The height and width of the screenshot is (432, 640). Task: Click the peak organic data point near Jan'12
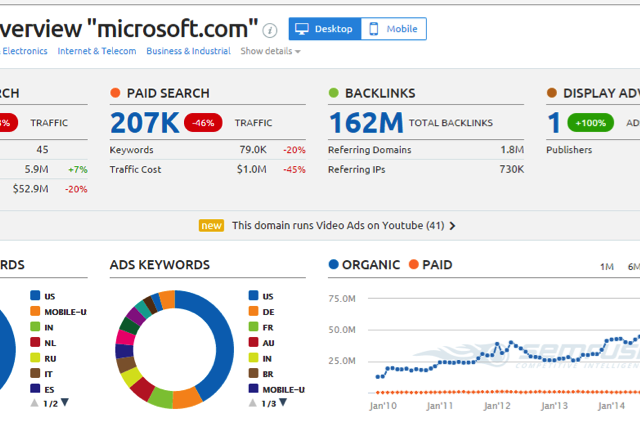497,344
